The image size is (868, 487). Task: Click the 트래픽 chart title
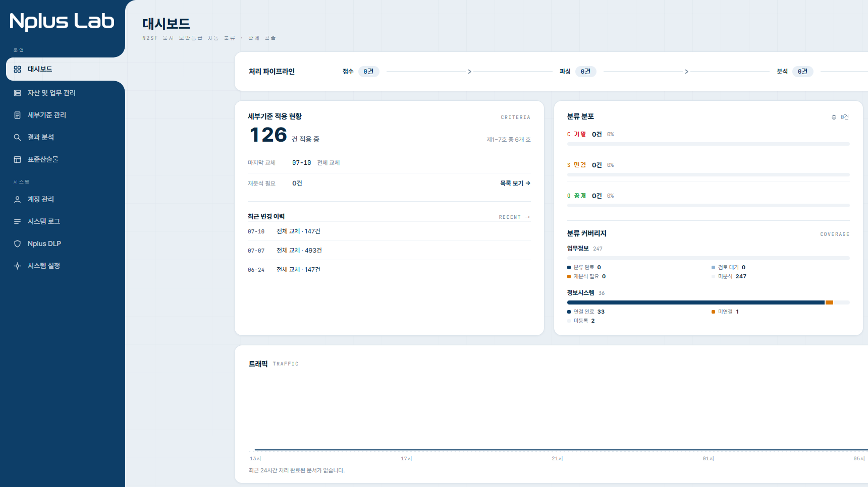pos(258,363)
